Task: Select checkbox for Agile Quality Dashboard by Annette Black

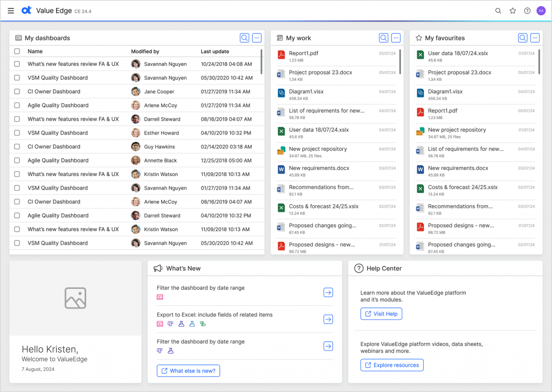Action: click(x=17, y=160)
